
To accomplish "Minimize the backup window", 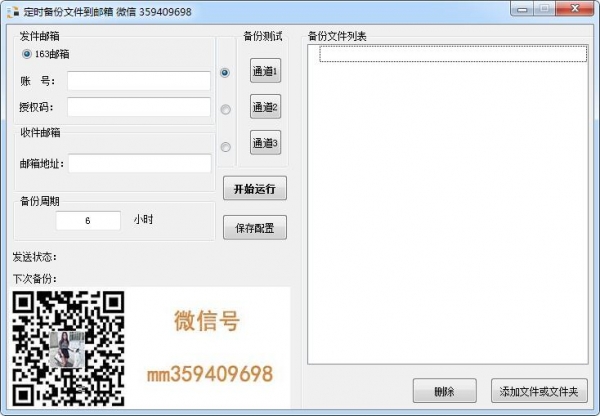I will point(522,9).
